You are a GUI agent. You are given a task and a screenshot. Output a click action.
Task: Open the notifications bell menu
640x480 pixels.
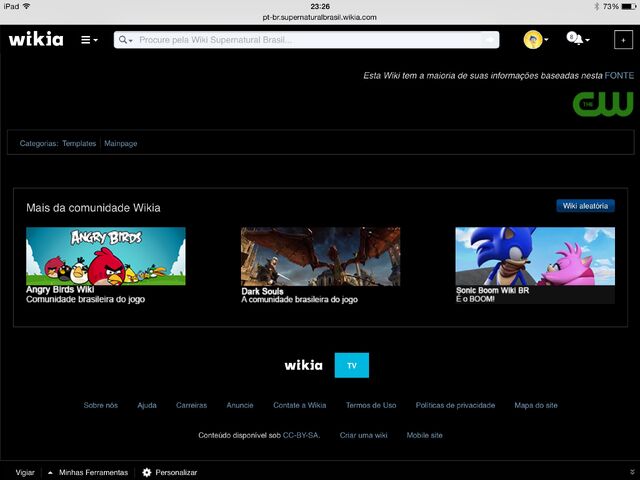(x=578, y=39)
